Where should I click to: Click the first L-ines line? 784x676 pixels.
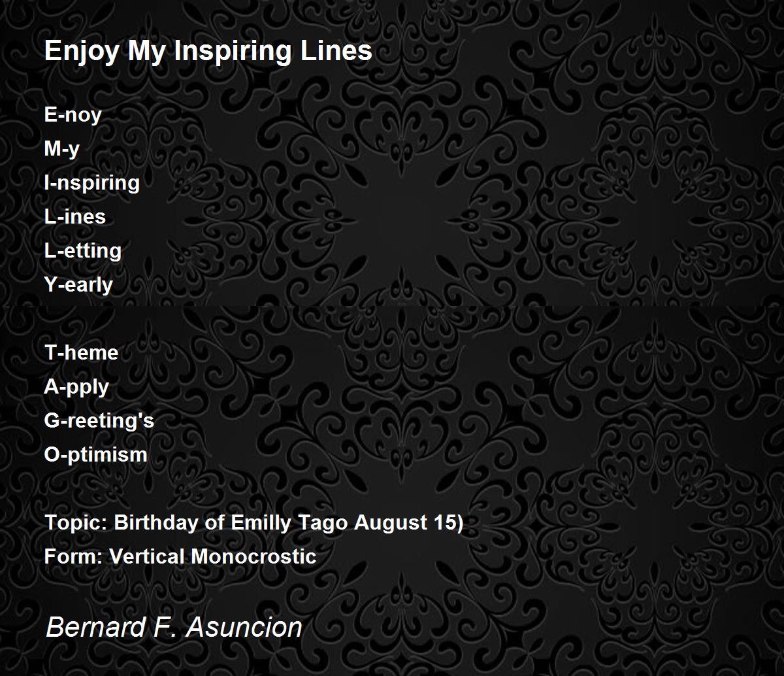pos(75,216)
